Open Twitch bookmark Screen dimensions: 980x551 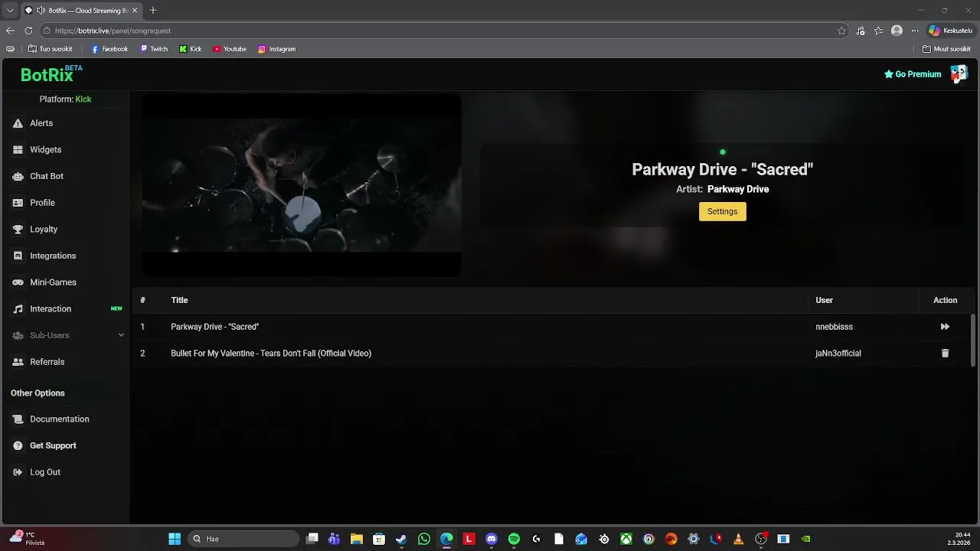154,49
